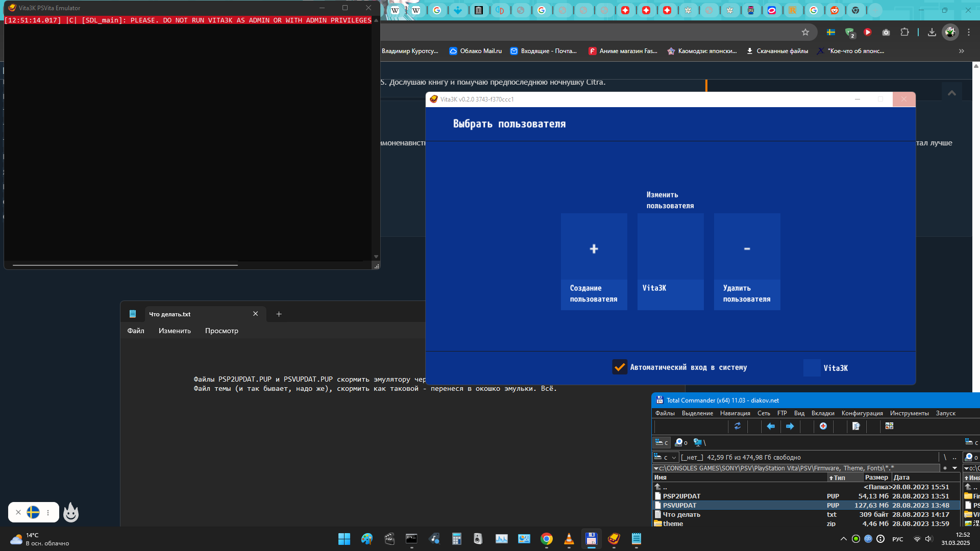
Task: Open the Инструменты menu in Total Commander
Action: pyautogui.click(x=909, y=413)
